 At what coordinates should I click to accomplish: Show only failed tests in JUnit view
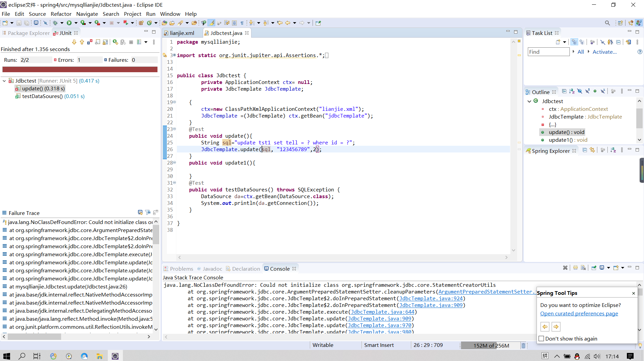pos(90,42)
